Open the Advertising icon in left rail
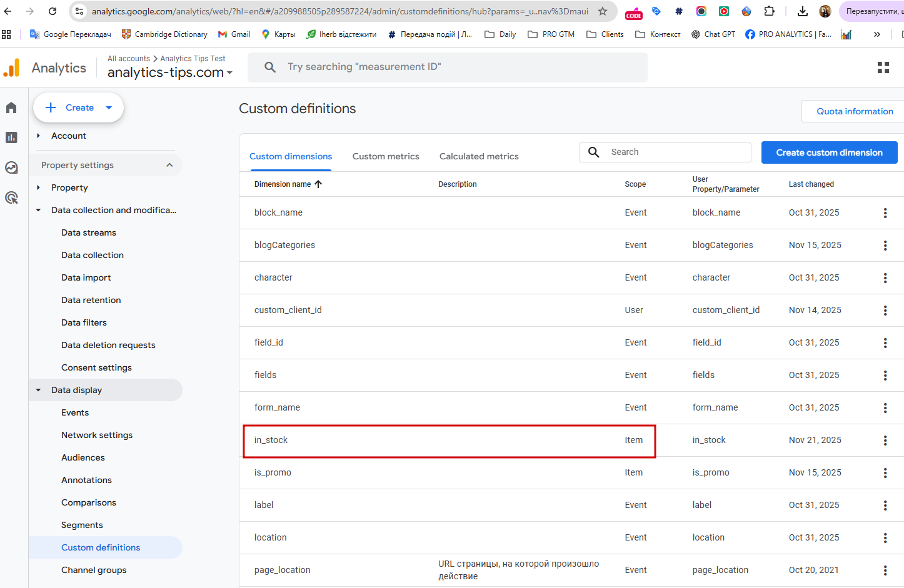Viewport: 904px width, 588px height. 11,197
